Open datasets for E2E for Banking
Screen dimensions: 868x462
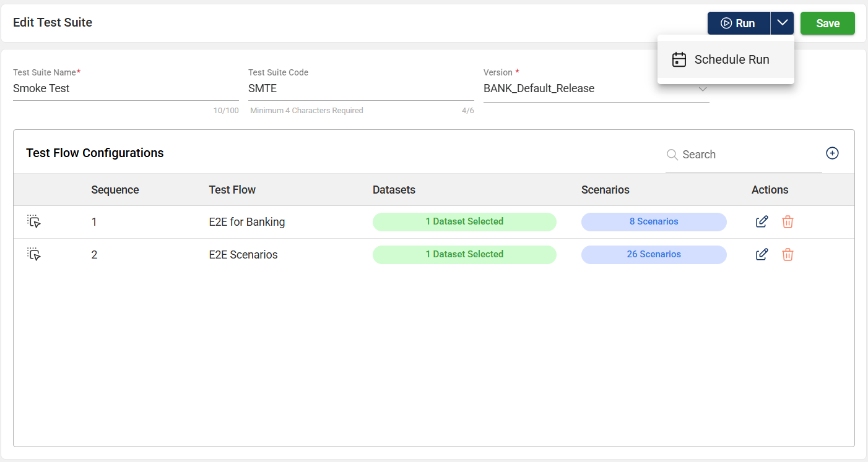point(464,221)
